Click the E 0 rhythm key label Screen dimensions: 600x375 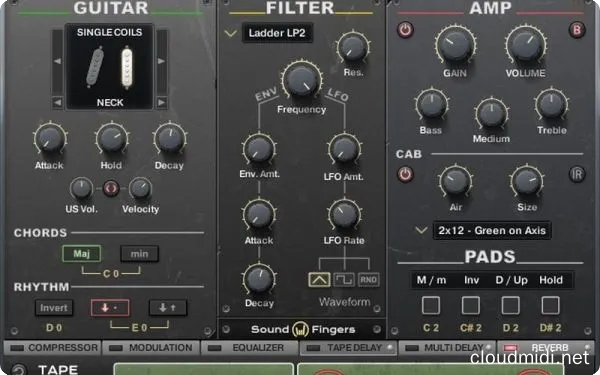tap(139, 328)
